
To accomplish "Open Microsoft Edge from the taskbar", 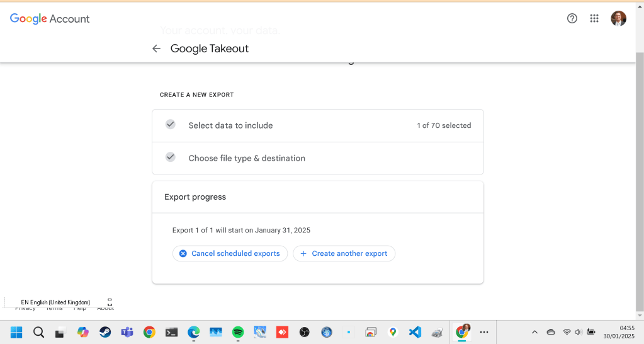I will [193, 332].
